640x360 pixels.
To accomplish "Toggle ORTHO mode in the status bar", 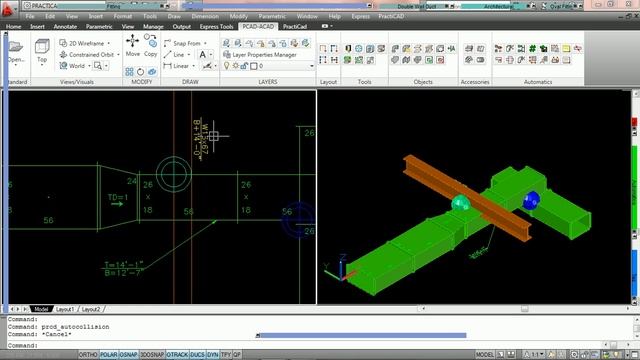I will tap(88, 355).
